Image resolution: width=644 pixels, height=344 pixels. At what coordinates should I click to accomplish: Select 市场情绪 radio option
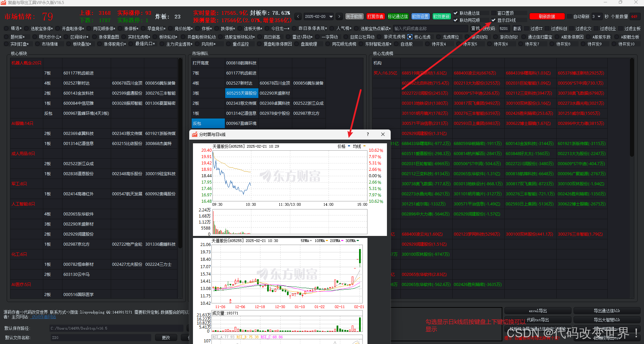pyautogui.click(x=37, y=44)
